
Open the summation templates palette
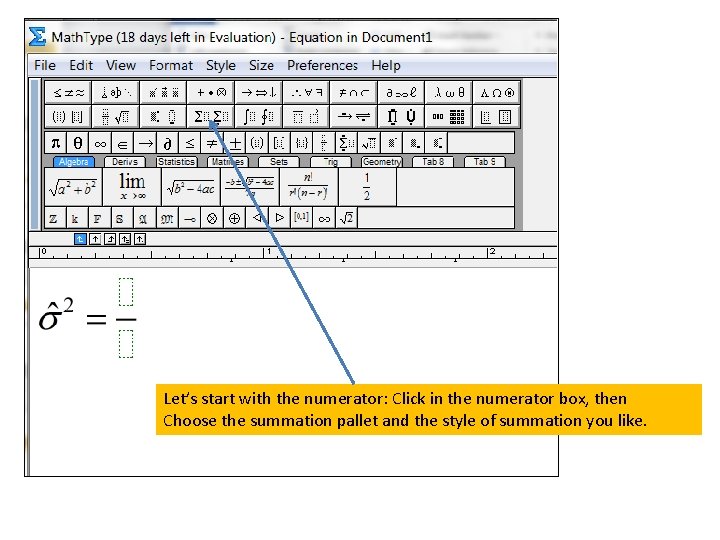click(x=211, y=117)
